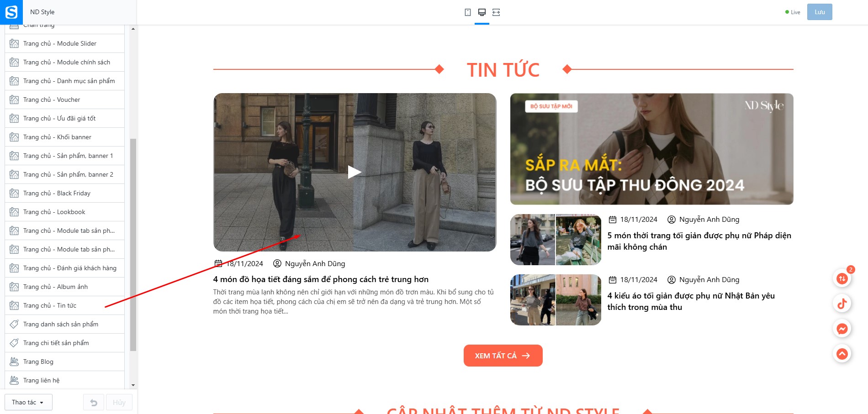The width and height of the screenshot is (868, 414).
Task: Switch to full-width preview icon
Action: (496, 12)
